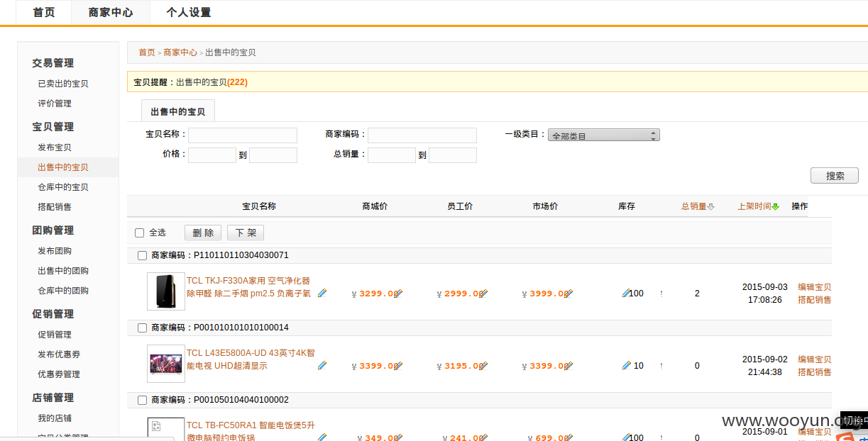Click 总销量 sort arrow icon
Image resolution: width=868 pixels, height=441 pixels.
pos(711,207)
